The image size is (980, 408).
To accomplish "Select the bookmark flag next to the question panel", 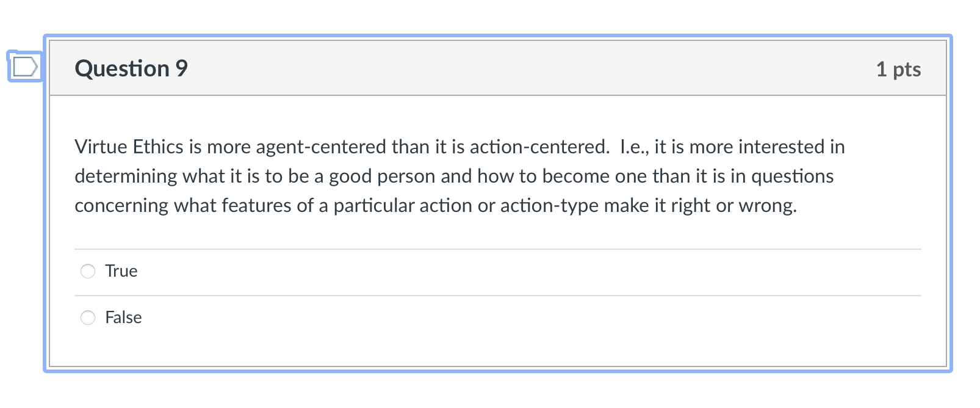I will (24, 67).
